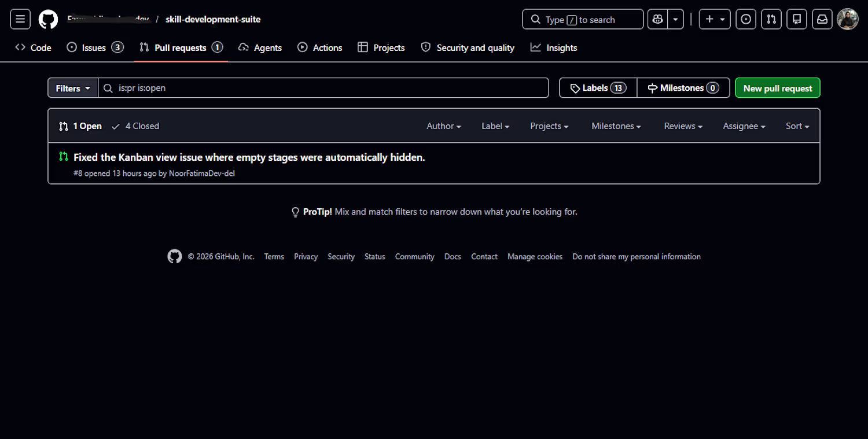Open the Docs footer link
Screen dimensions: 868x439
click(453, 257)
